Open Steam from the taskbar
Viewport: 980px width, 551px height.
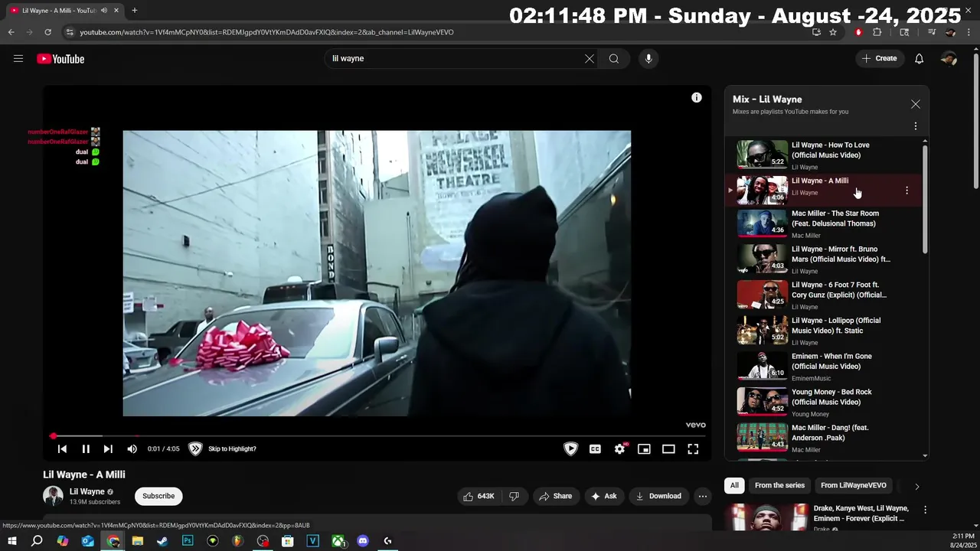pyautogui.click(x=162, y=541)
